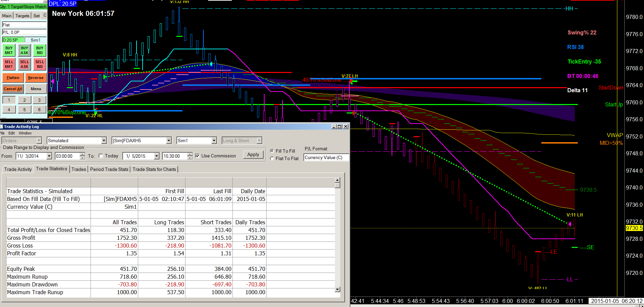Click the yellow 9730.5 price label

pos(634,228)
